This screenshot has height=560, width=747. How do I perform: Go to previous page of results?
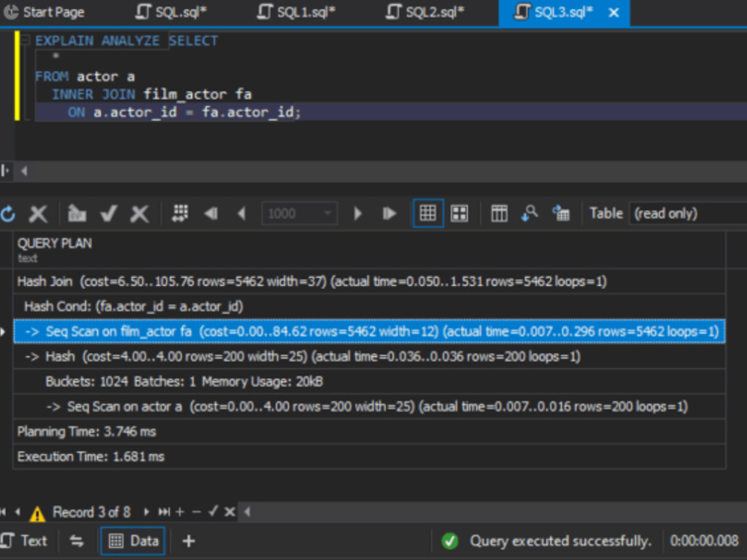[x=242, y=214]
